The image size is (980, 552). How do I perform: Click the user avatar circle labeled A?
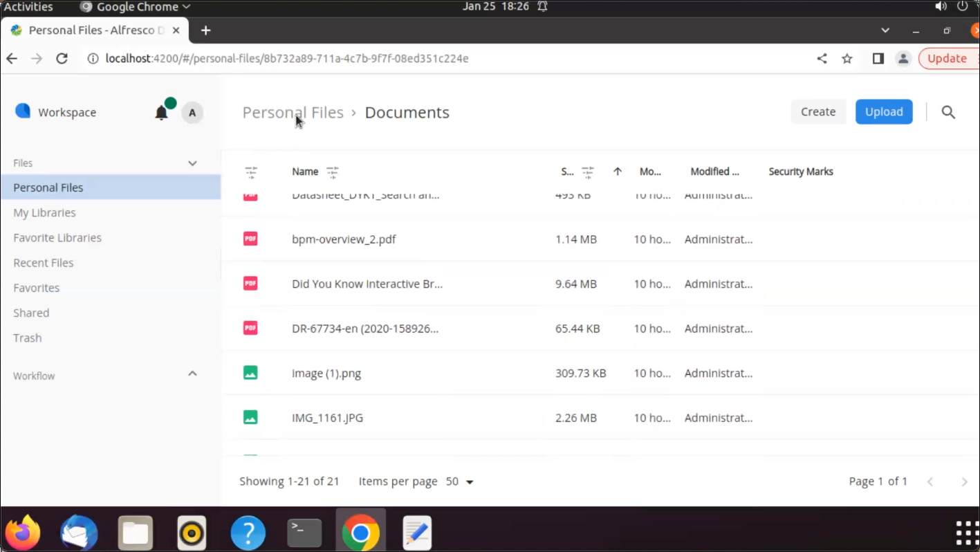pyautogui.click(x=192, y=112)
